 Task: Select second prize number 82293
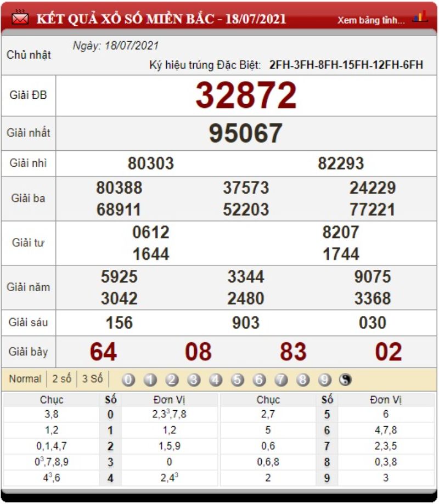[x=341, y=163]
